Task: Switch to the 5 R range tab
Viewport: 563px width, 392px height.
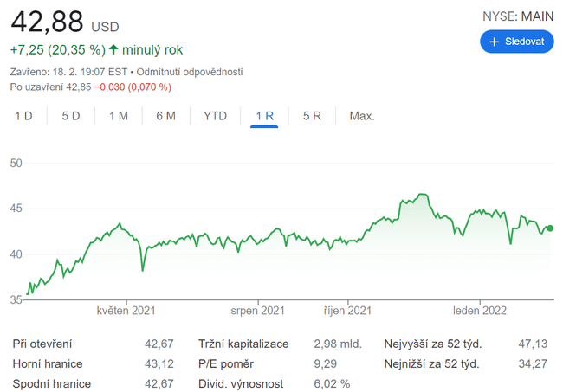Action: 312,116
